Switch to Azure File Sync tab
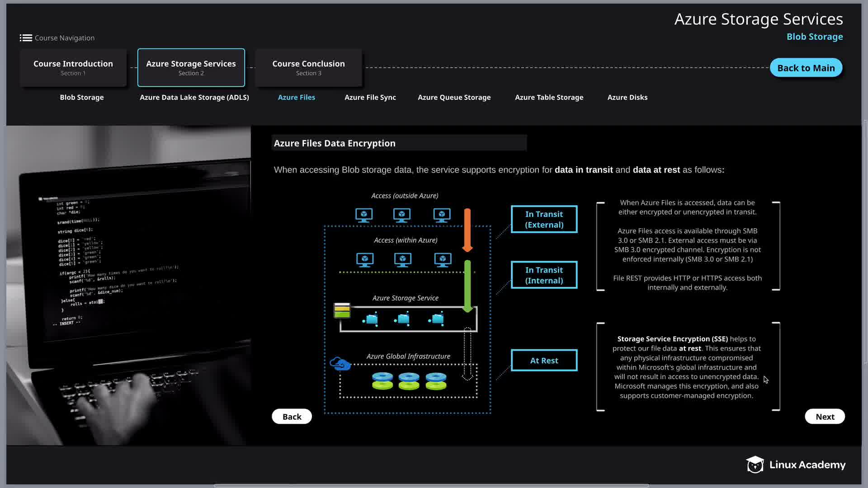 370,97
